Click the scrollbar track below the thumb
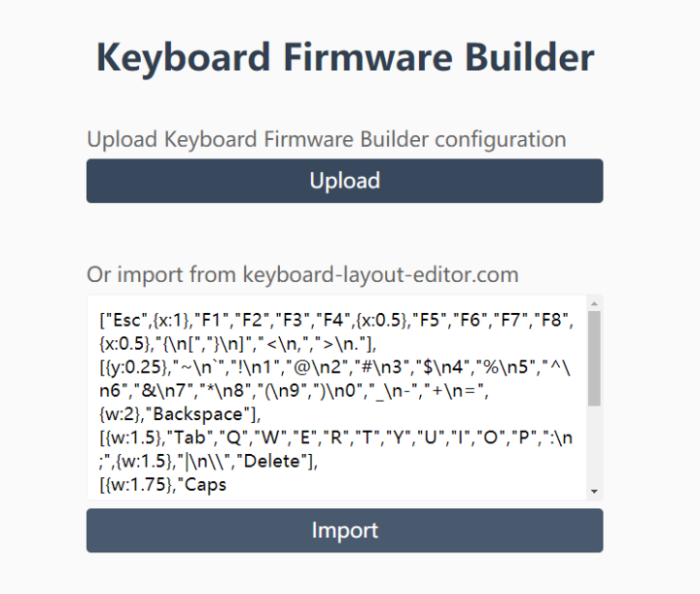The image size is (700, 594). [595, 445]
